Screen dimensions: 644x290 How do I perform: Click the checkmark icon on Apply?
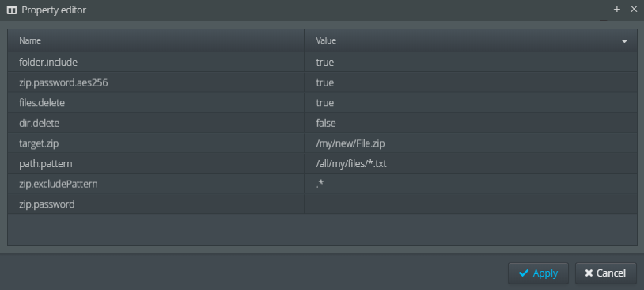[523, 273]
